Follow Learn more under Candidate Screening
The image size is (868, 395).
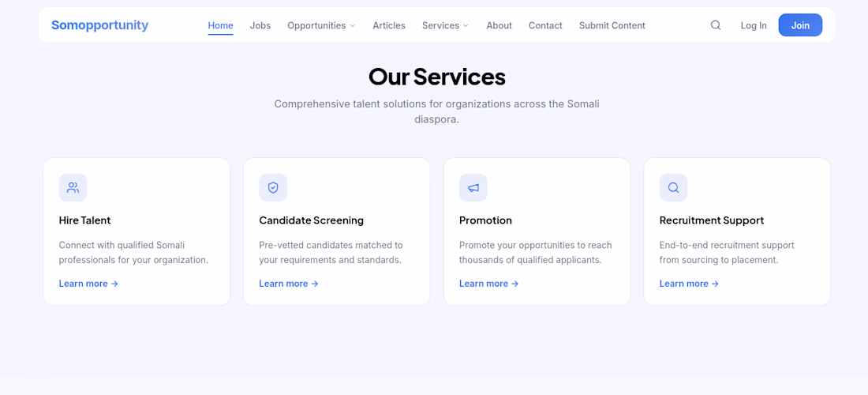289,284
